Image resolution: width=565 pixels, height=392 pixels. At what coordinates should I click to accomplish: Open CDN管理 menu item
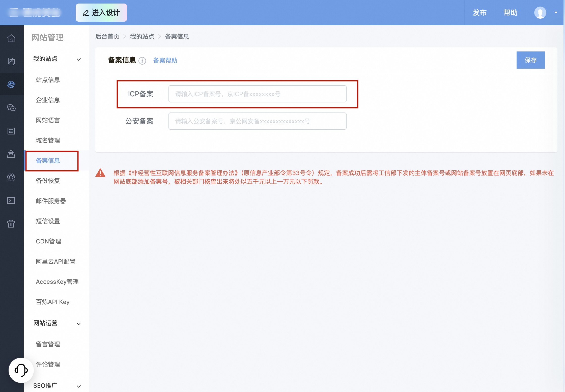(48, 241)
